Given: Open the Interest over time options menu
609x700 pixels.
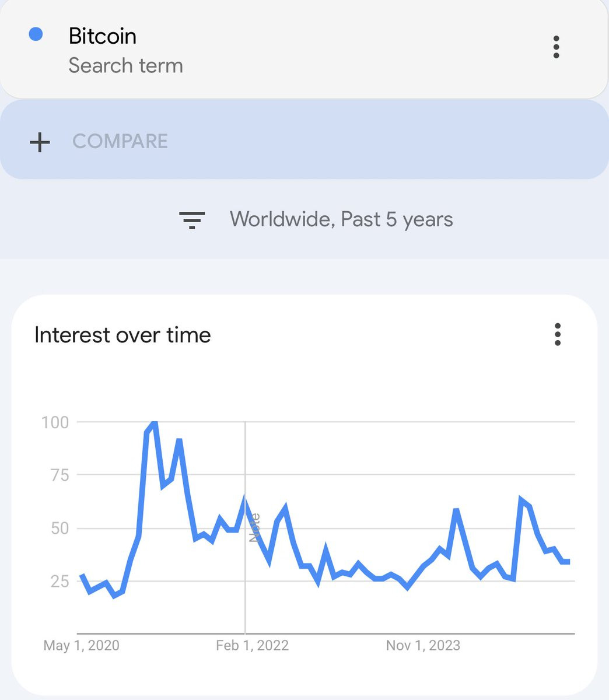Looking at the screenshot, I should click(x=558, y=335).
